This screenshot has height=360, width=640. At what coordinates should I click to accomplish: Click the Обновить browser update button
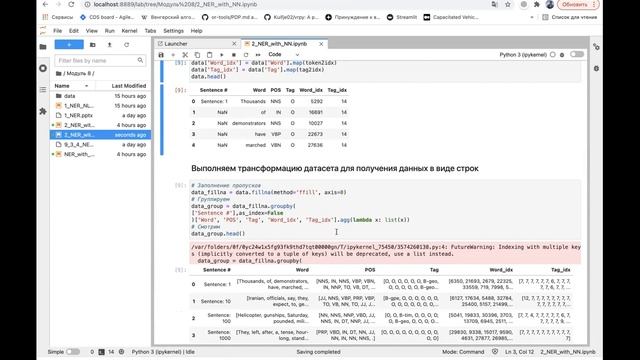pyautogui.click(x=578, y=4)
